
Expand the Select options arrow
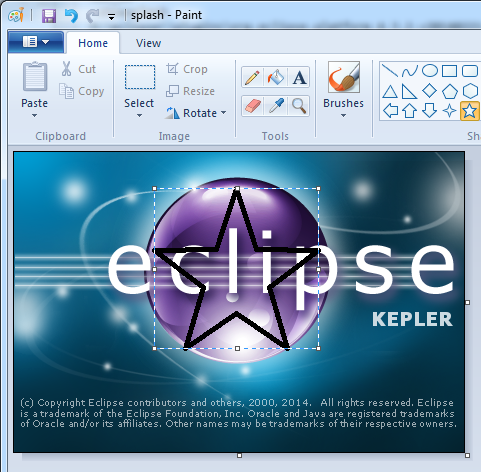[139, 115]
